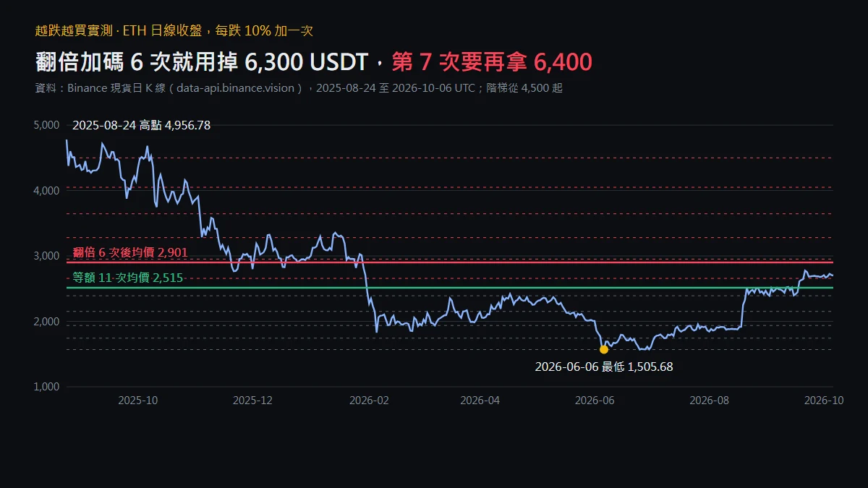This screenshot has height=488, width=868.
Task: Click the x-axis label 2026-08
Action: (x=710, y=400)
